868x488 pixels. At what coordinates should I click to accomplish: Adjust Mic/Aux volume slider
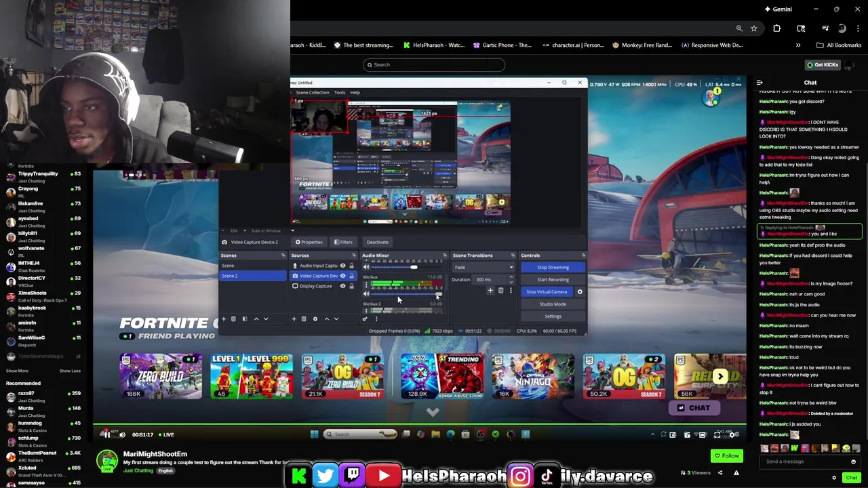pyautogui.click(x=406, y=293)
